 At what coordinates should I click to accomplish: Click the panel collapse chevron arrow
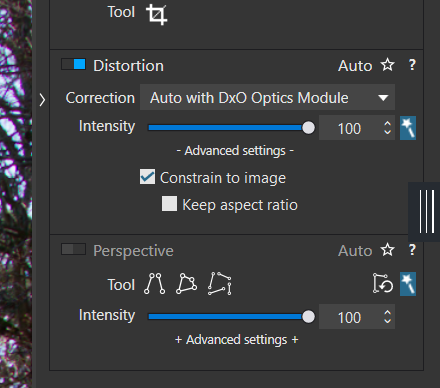click(x=42, y=100)
